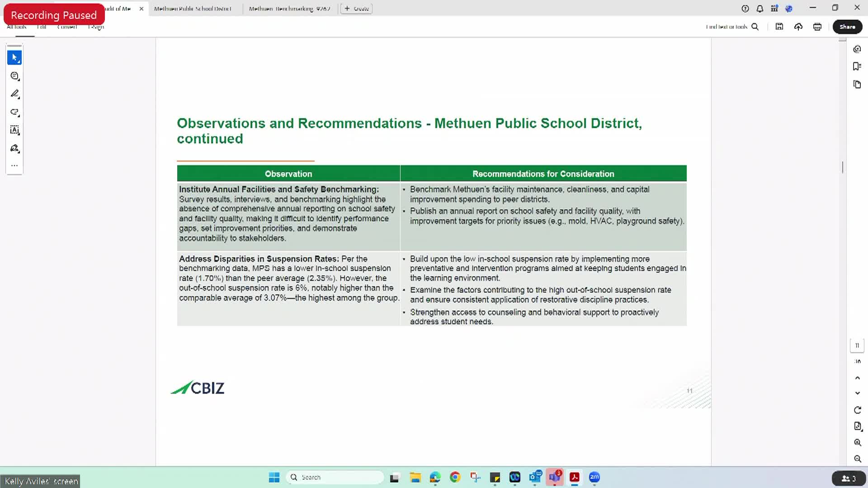
Task: Open the bookmarks panel icon
Action: (857, 66)
